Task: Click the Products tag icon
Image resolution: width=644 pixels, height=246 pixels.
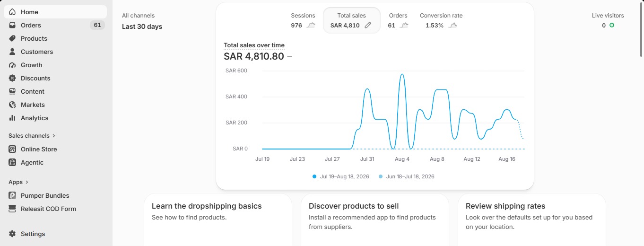Action: (x=12, y=38)
